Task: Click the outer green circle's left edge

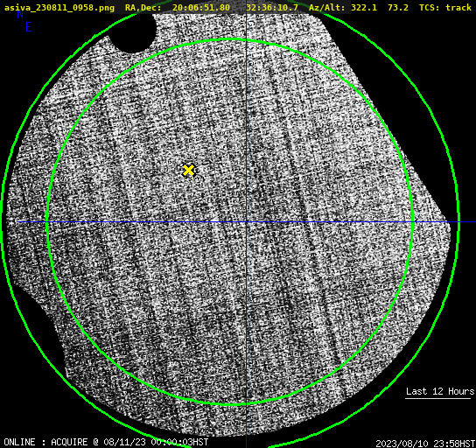Action: click(3, 223)
